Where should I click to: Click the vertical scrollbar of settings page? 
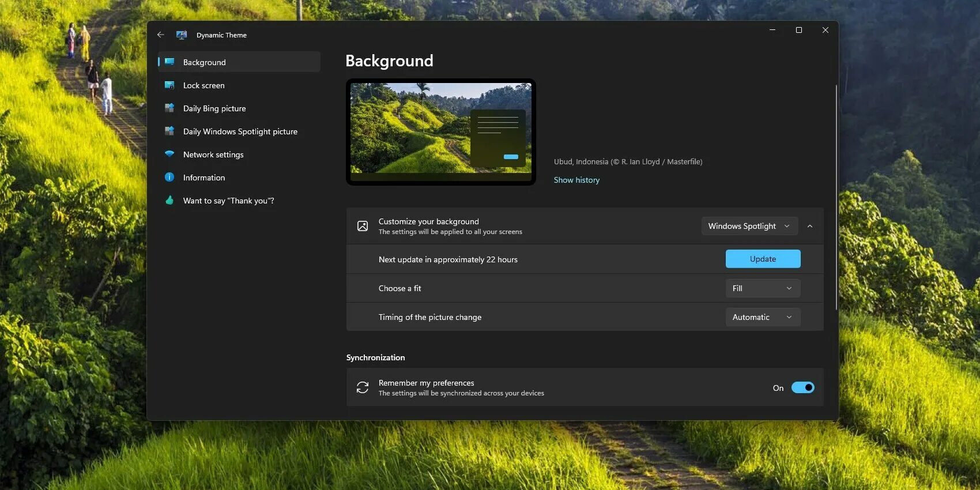836,197
